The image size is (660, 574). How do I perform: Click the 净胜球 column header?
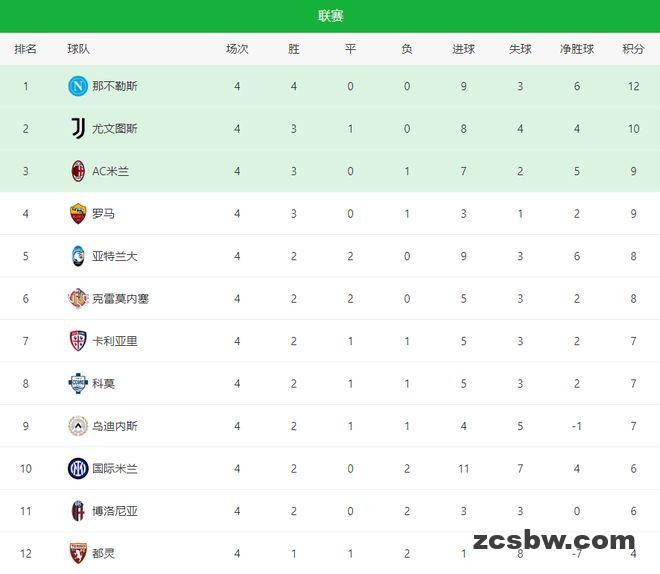coord(577,49)
